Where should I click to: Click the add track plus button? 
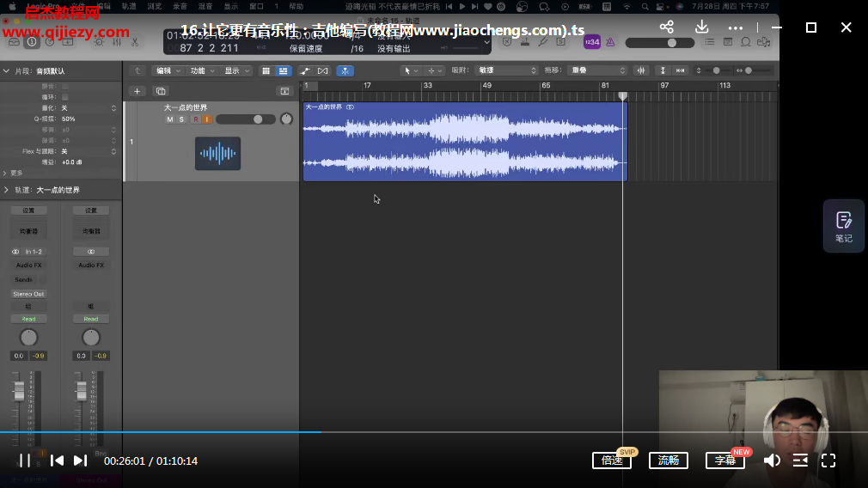click(x=138, y=91)
